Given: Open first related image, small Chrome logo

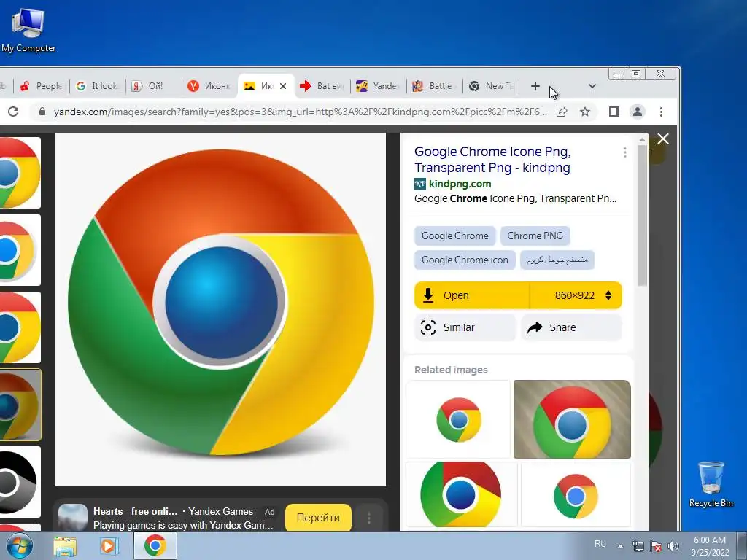Looking at the screenshot, I should tap(458, 419).
